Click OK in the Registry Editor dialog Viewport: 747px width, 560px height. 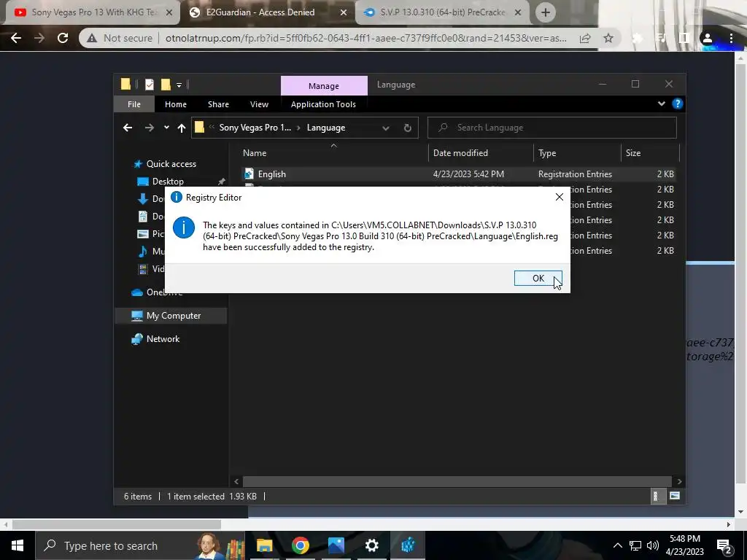(538, 278)
